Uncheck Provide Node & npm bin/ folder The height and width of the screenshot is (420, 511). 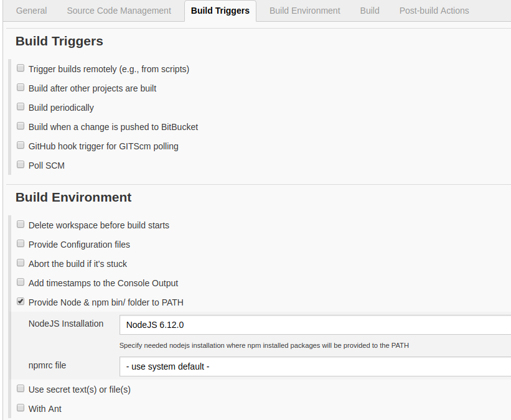click(x=21, y=302)
